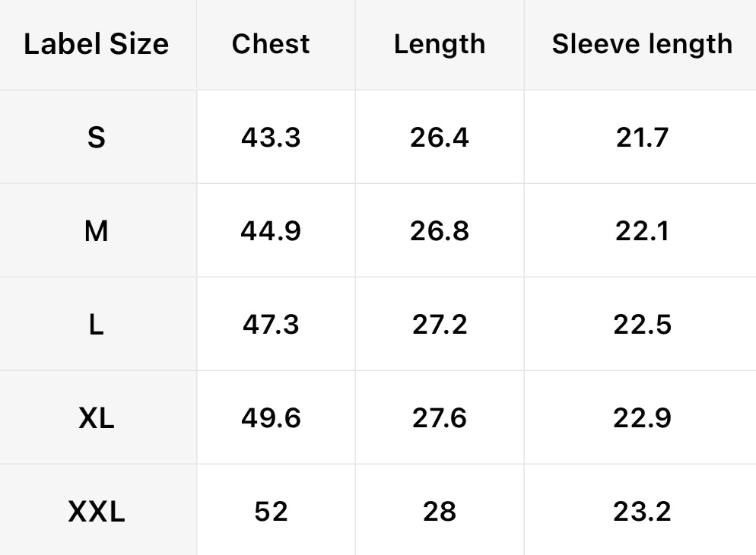This screenshot has width=756, height=555.
Task: Click the Length column header
Action: click(440, 44)
